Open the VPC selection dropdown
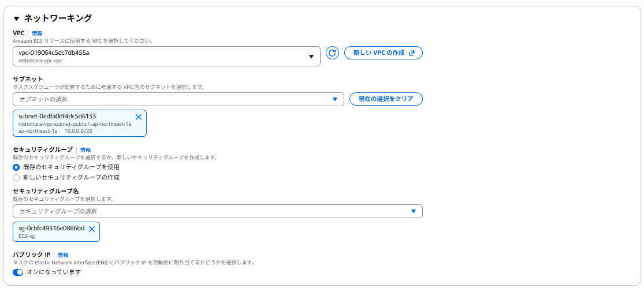 click(166, 57)
